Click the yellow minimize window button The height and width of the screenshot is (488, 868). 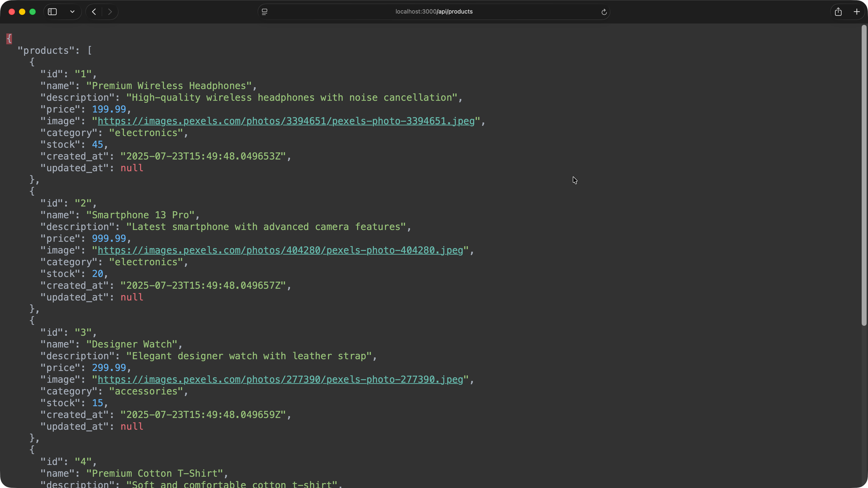click(22, 12)
